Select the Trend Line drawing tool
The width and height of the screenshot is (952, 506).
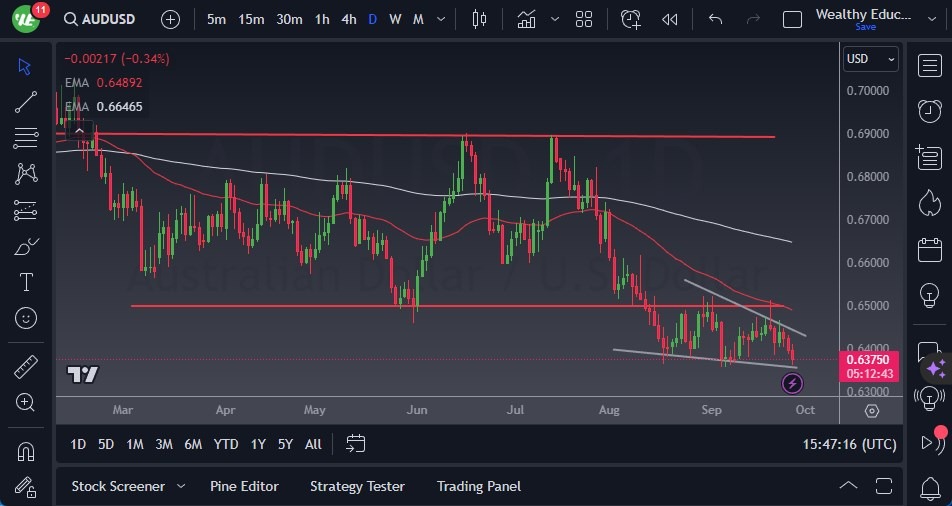tap(26, 102)
